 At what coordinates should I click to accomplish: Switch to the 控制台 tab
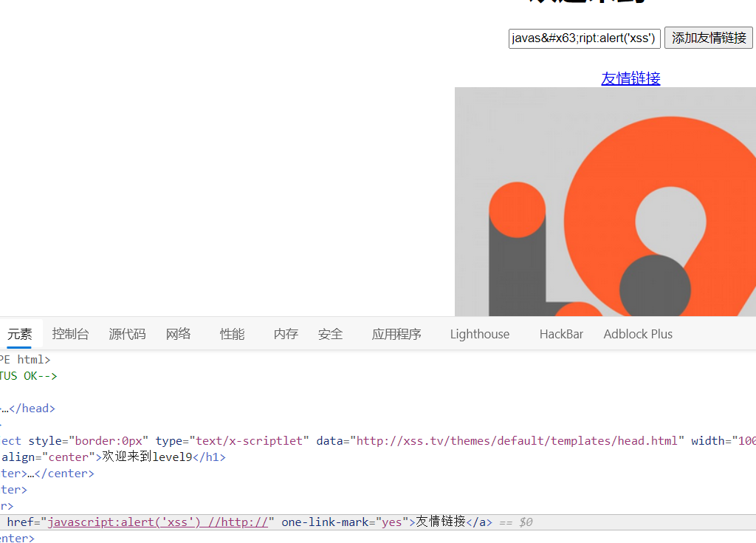pos(70,334)
